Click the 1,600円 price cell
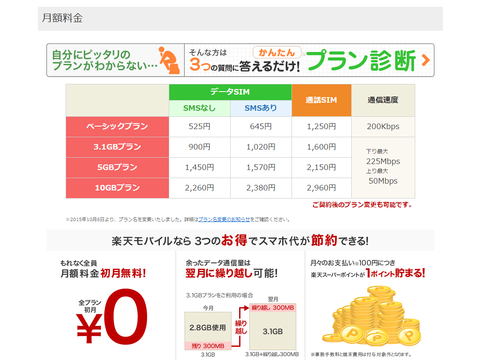 coord(321,147)
